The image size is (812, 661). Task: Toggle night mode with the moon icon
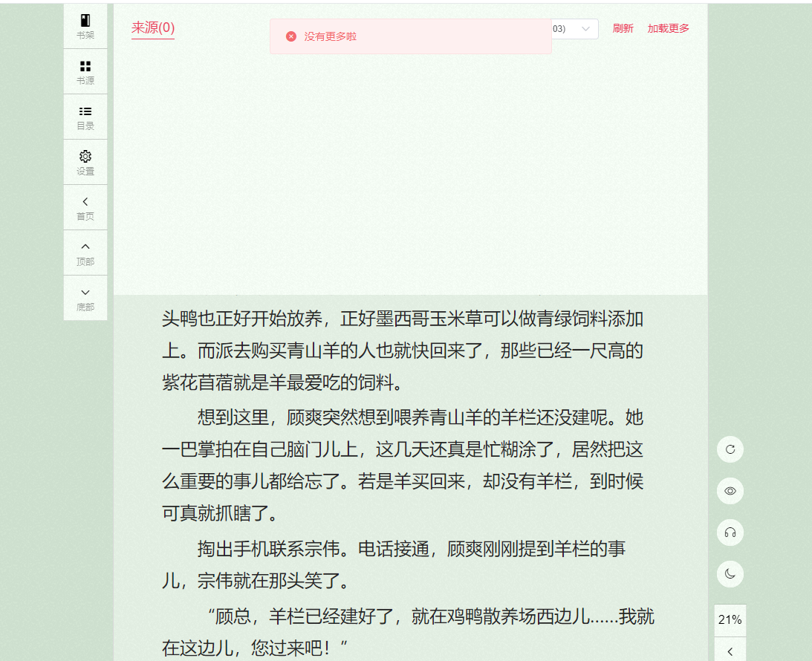click(730, 574)
